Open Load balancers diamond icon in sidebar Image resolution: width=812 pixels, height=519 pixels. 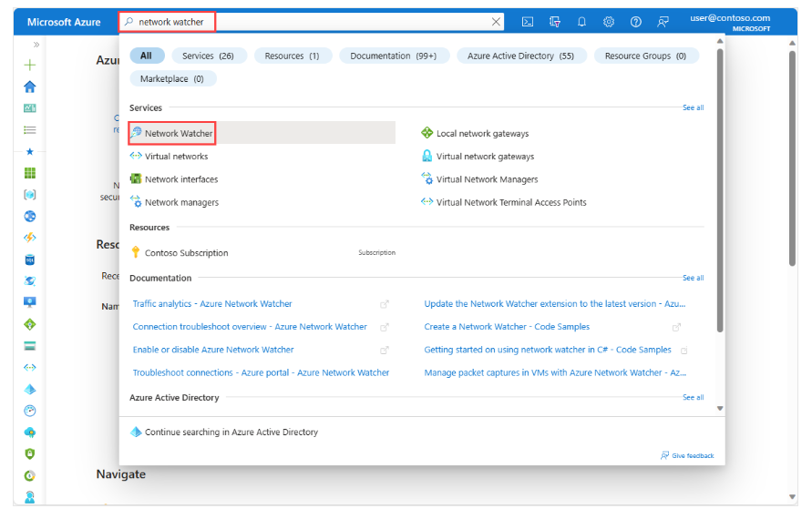[x=30, y=324]
